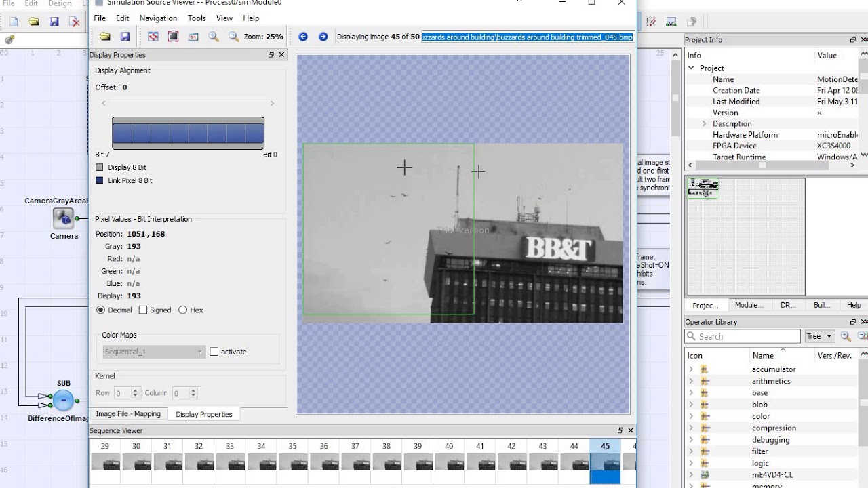Float the Sequence Viewer panel

(x=620, y=430)
